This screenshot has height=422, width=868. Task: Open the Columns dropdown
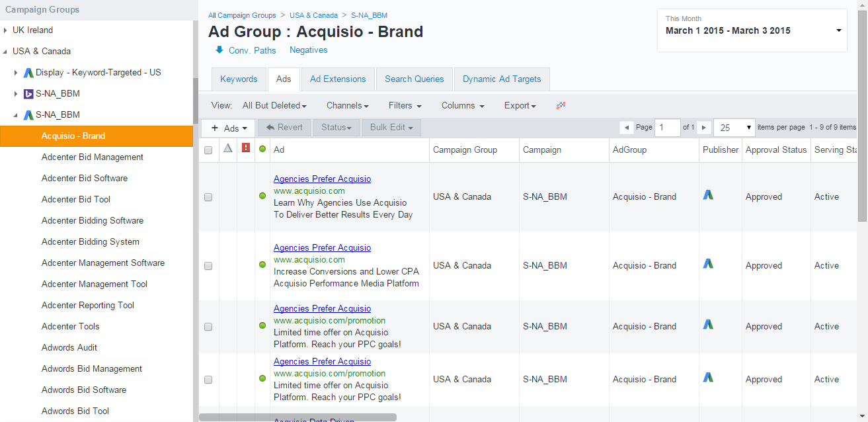(463, 106)
